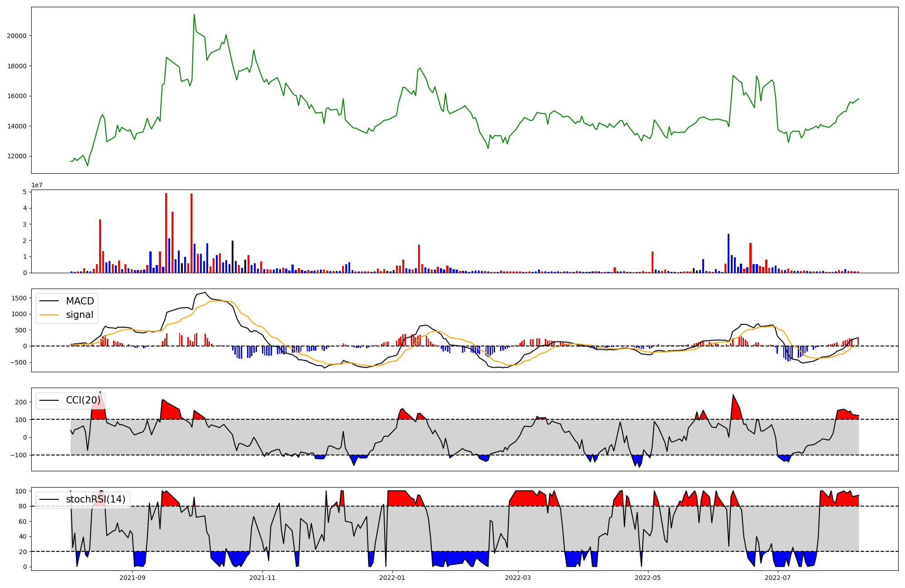The width and height of the screenshot is (905, 588).
Task: Click the 1500 tick on MACD axis
Action: pyautogui.click(x=19, y=298)
